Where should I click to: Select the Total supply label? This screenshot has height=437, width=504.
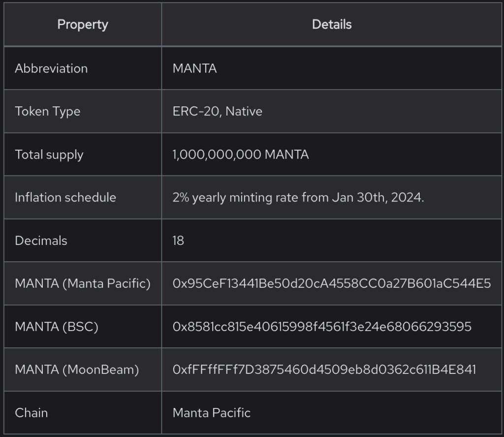49,155
